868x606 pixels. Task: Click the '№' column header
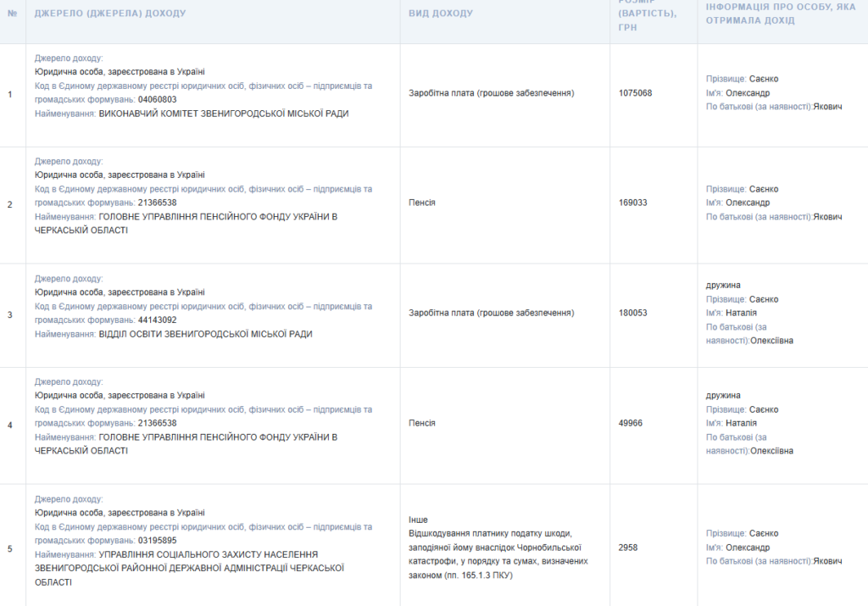point(10,14)
